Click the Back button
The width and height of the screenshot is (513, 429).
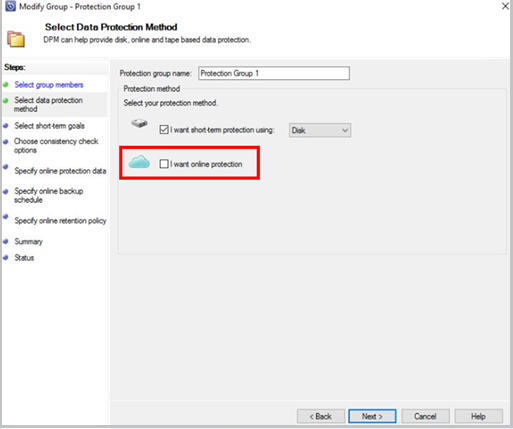tap(321, 416)
